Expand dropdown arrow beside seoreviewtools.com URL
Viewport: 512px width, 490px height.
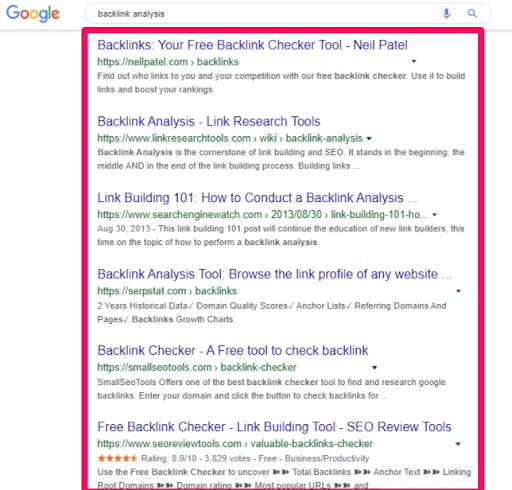pos(458,444)
